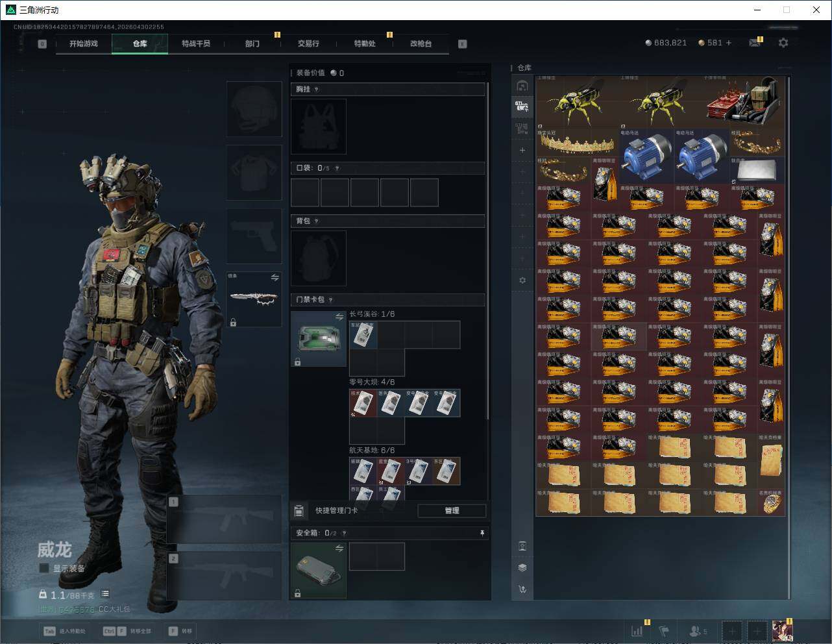The image size is (832, 644).
Task: Select the silver metal plate item
Action: (757, 170)
